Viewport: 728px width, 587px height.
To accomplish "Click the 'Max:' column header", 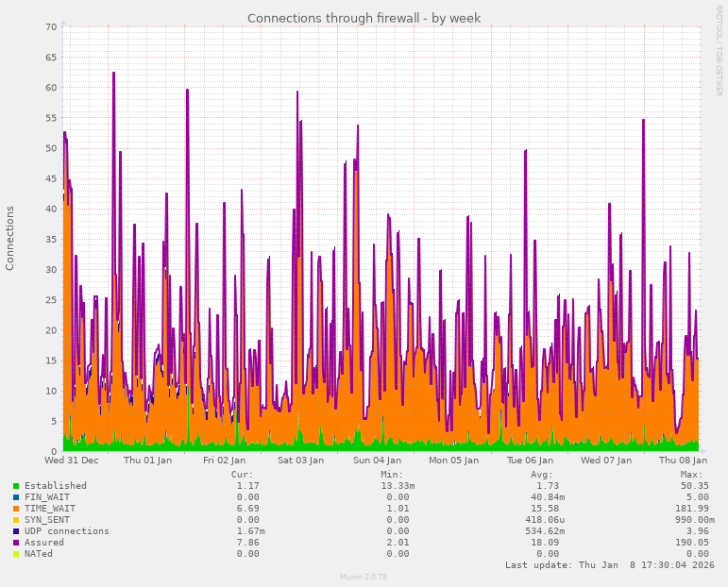I will pyautogui.click(x=692, y=475).
